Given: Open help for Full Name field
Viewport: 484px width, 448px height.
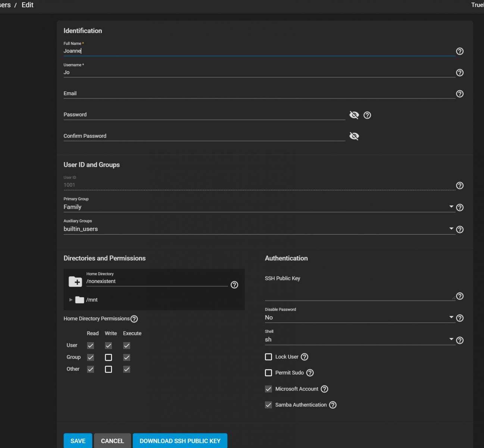Looking at the screenshot, I should tap(460, 51).
